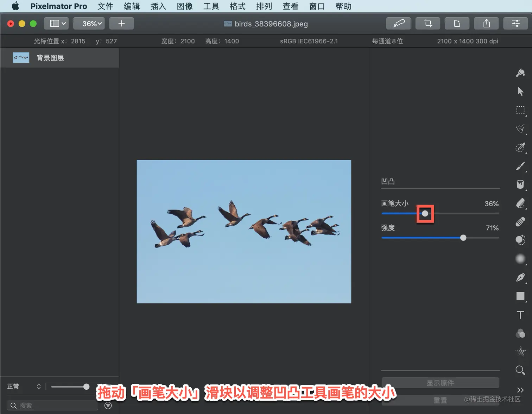Select the Type text tool
This screenshot has width=532, height=414.
[x=520, y=315]
